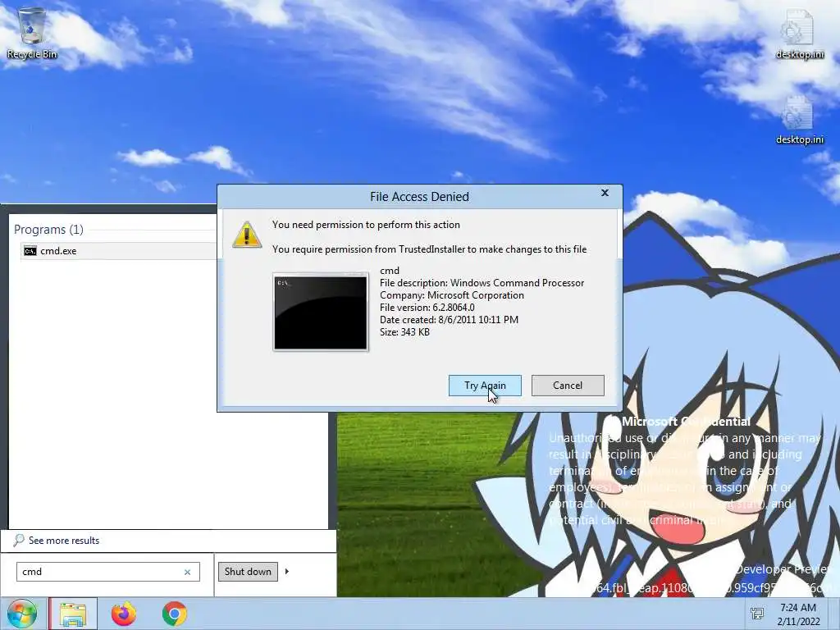Click the Programs (1) heading

tap(48, 230)
